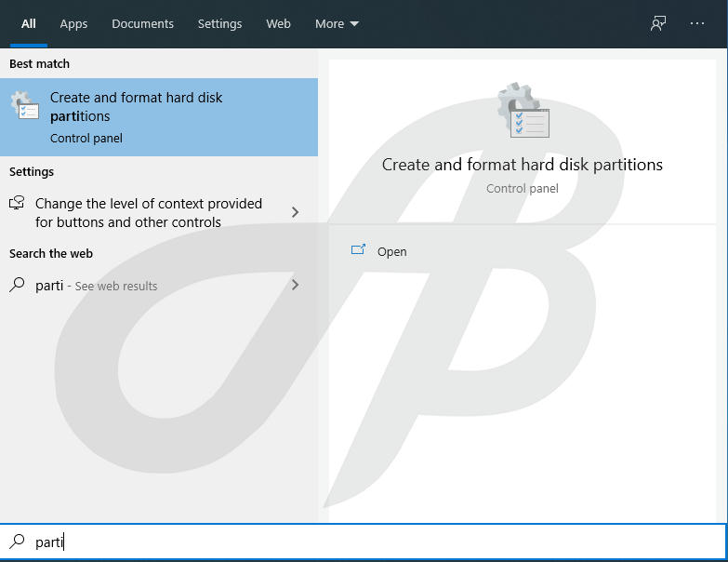Expand the More filter dropdown
This screenshot has width=728, height=562.
(x=337, y=24)
